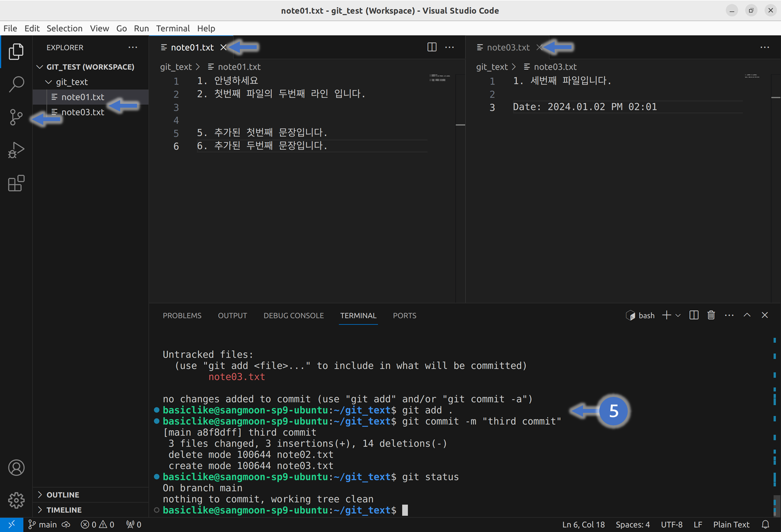Select note01.txt in the explorer tree
Viewport: 781px width, 532px height.
[x=90, y=97]
